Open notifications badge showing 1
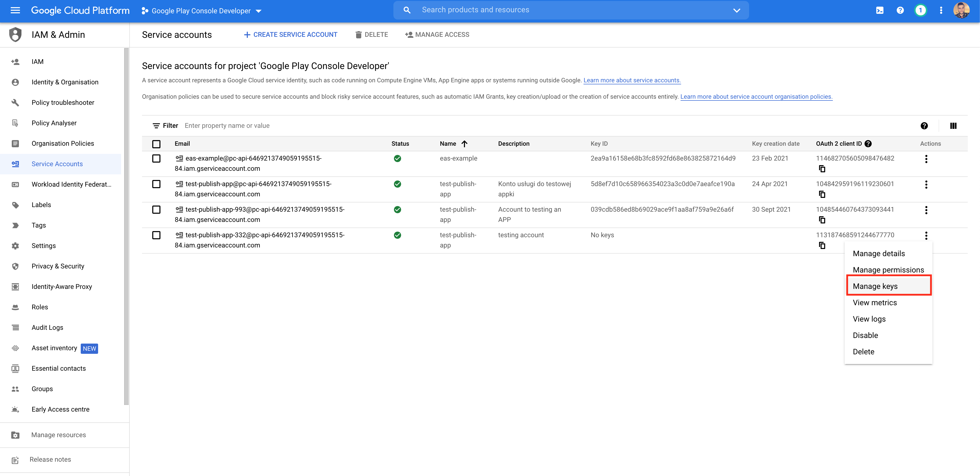980x476 pixels. [x=920, y=10]
